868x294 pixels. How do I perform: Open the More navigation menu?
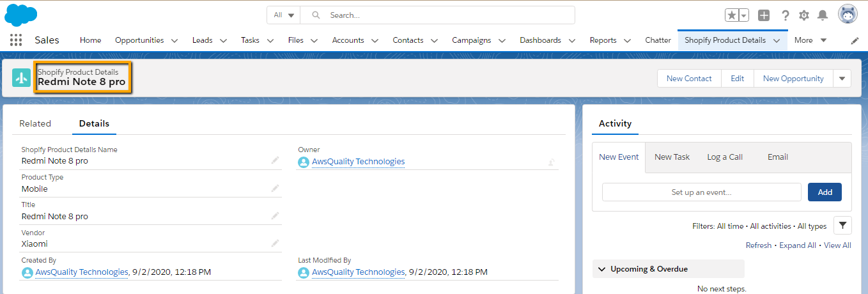tap(810, 40)
